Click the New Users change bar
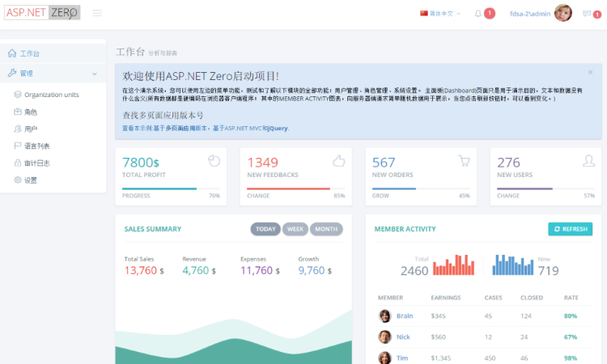This screenshot has width=607, height=364. pos(545,188)
